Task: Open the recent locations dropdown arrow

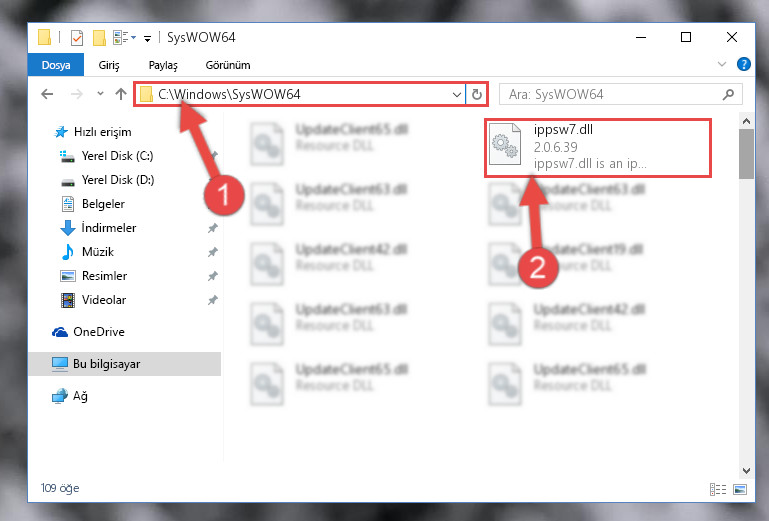Action: click(x=100, y=93)
